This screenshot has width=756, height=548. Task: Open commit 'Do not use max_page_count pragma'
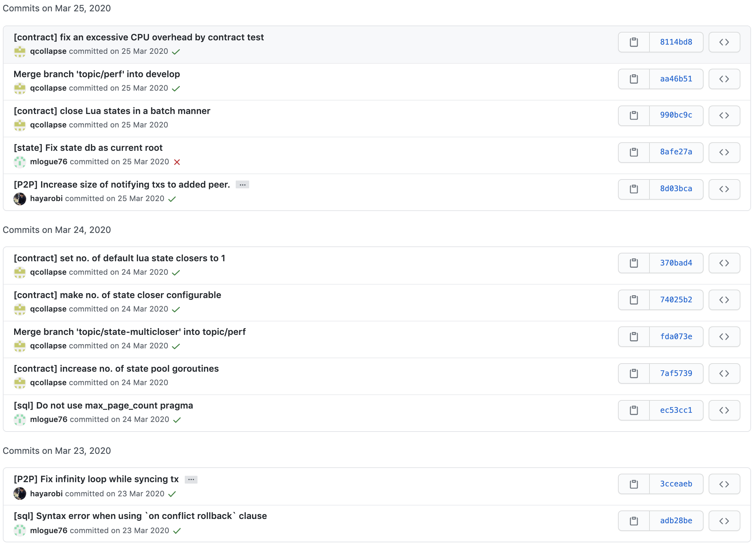click(103, 405)
